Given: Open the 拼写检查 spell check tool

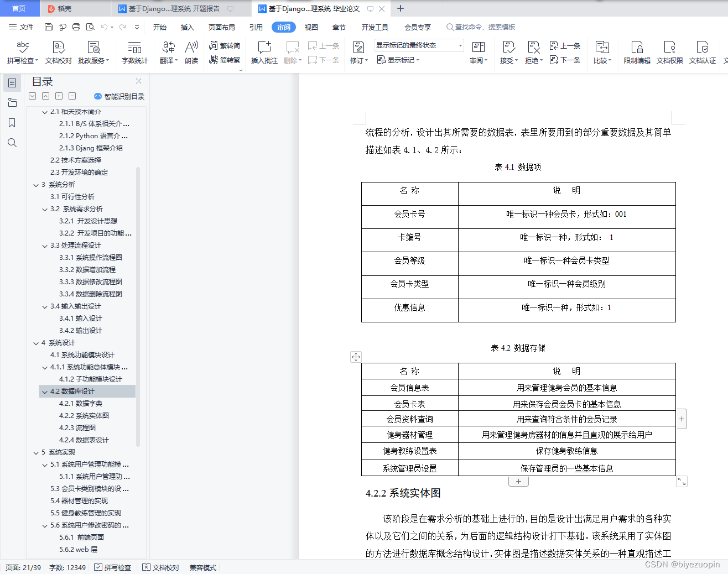Looking at the screenshot, I should click(x=23, y=53).
